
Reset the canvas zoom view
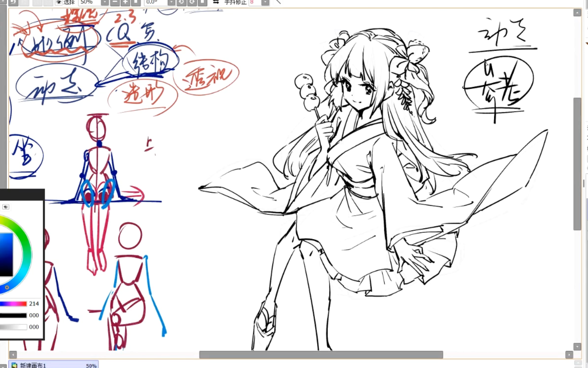(136, 2)
